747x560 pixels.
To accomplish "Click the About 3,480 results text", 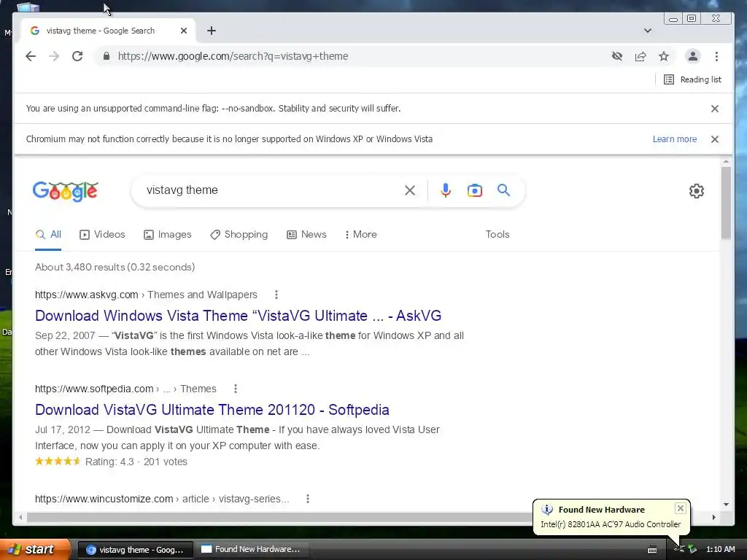I will 115,267.
